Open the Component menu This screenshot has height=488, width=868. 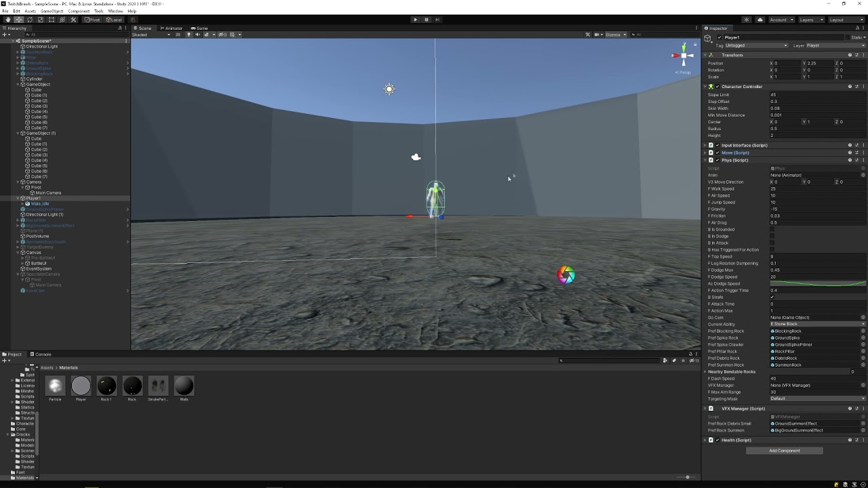(79, 12)
